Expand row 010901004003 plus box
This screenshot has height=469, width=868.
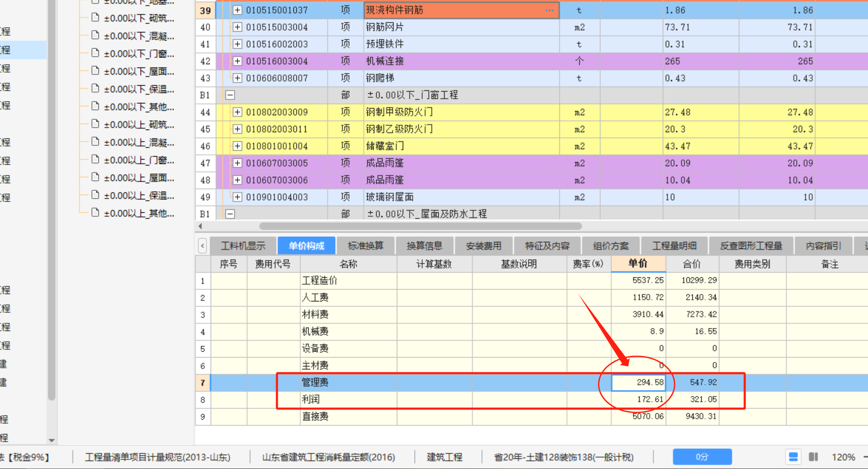click(237, 197)
